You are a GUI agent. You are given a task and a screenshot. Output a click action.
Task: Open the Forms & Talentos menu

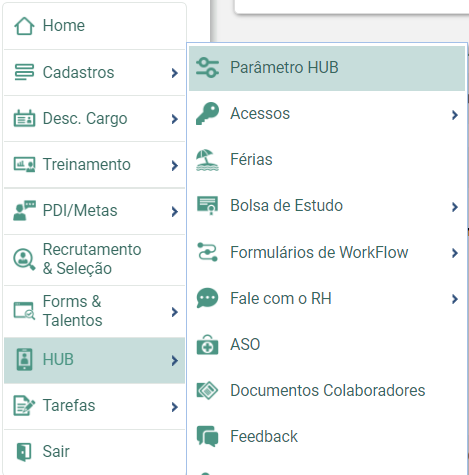click(x=94, y=311)
